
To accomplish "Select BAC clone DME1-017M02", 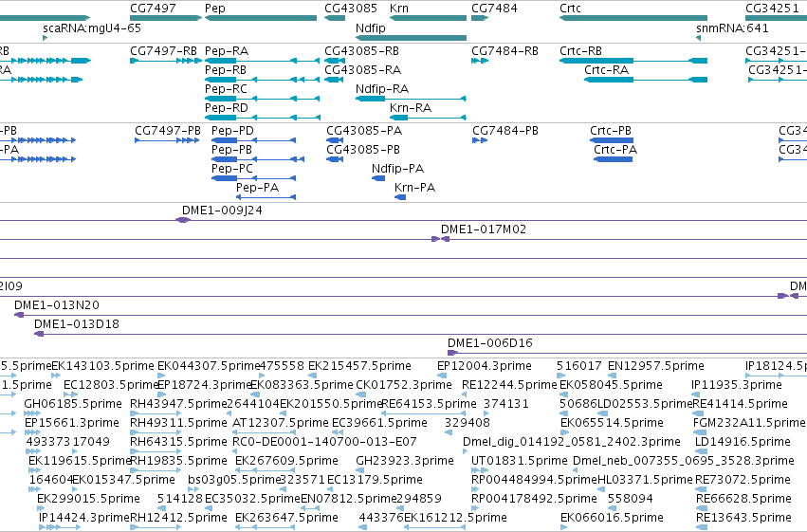I will click(484, 229).
